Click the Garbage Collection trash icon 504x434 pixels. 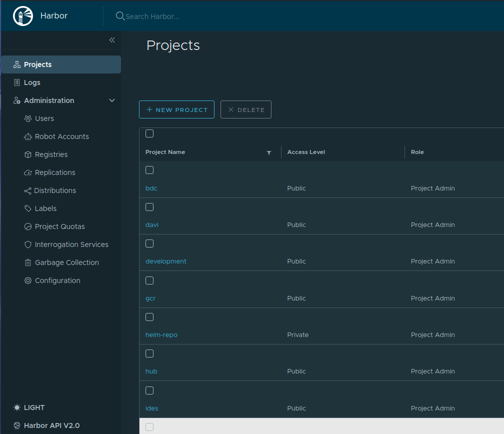click(x=28, y=262)
